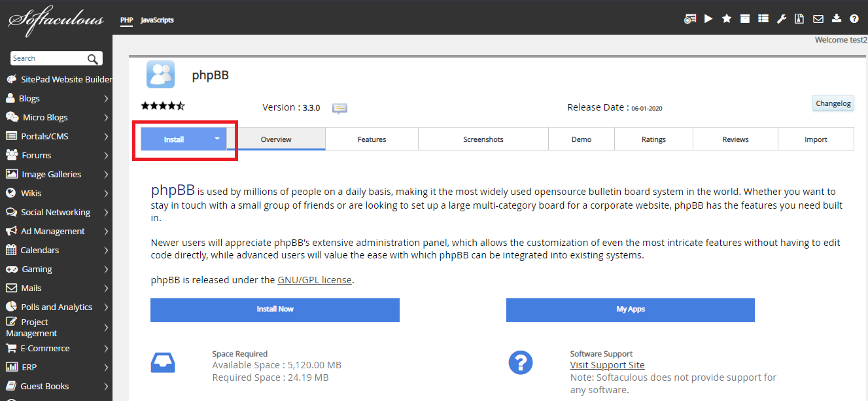868x401 pixels.
Task: Click the play demos icon
Action: click(708, 19)
